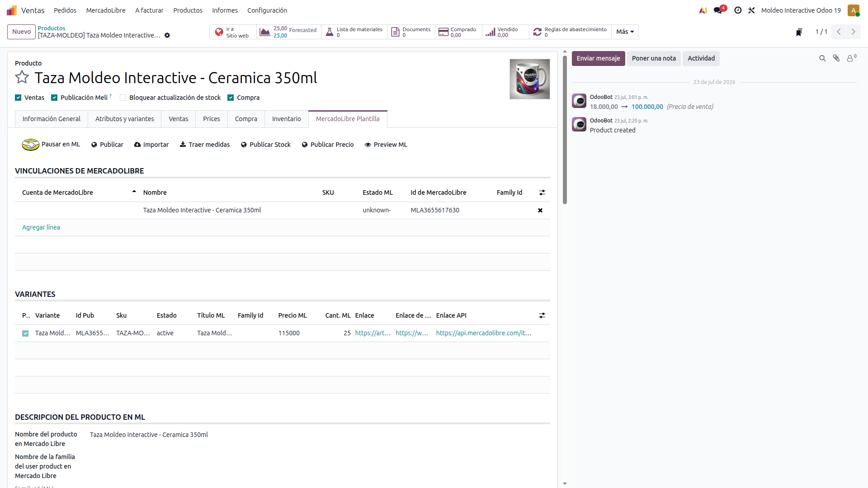This screenshot has height=488, width=868.
Task: Switch to the Prices tab
Action: click(212, 119)
